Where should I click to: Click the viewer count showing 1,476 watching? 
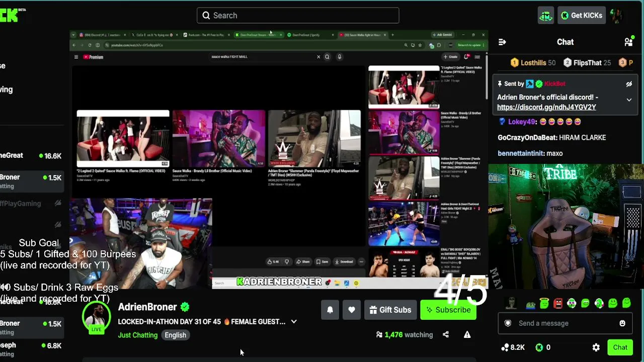click(x=405, y=335)
